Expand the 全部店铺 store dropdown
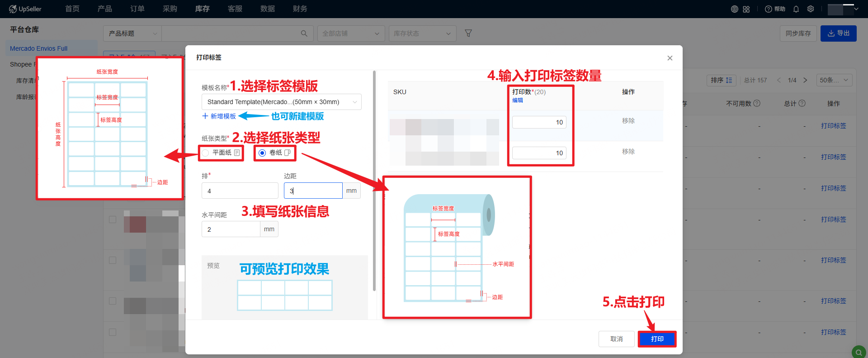 (351, 33)
